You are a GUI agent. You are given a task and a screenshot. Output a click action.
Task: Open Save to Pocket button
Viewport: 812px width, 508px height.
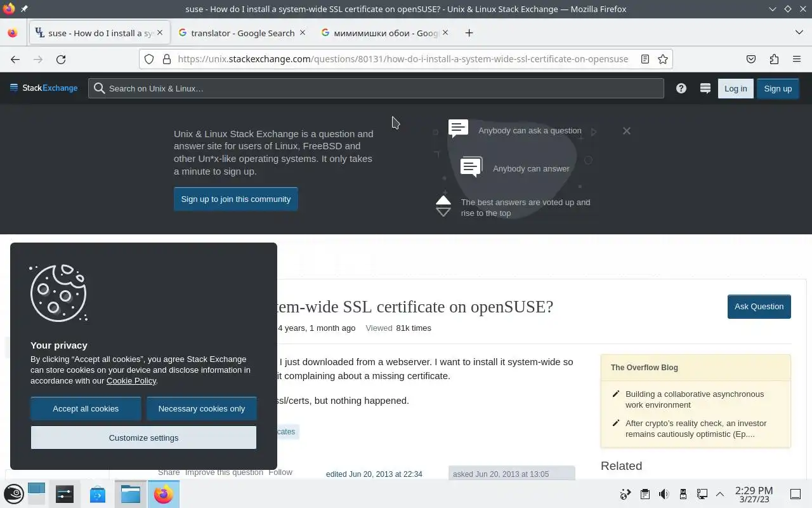[x=751, y=59]
